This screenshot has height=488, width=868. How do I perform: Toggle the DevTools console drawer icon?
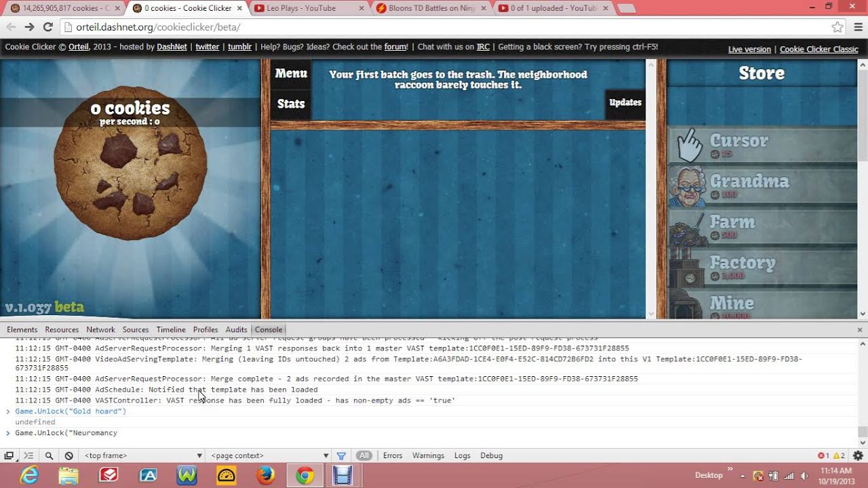[28, 455]
